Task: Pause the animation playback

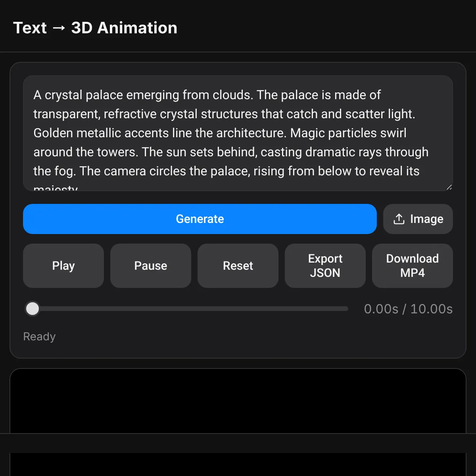Action: pyautogui.click(x=151, y=266)
